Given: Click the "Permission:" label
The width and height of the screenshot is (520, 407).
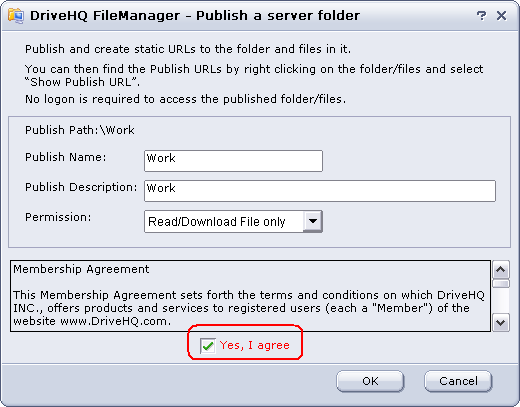Looking at the screenshot, I should point(58,217).
